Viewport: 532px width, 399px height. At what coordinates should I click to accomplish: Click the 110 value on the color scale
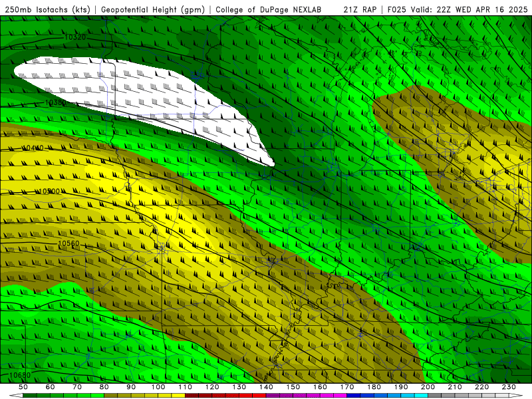tap(185, 387)
